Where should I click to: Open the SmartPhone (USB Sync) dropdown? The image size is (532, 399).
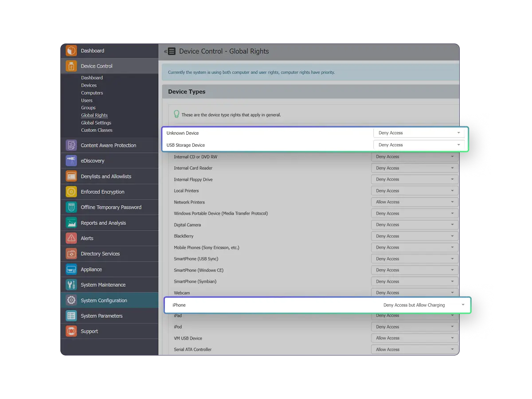415,259
